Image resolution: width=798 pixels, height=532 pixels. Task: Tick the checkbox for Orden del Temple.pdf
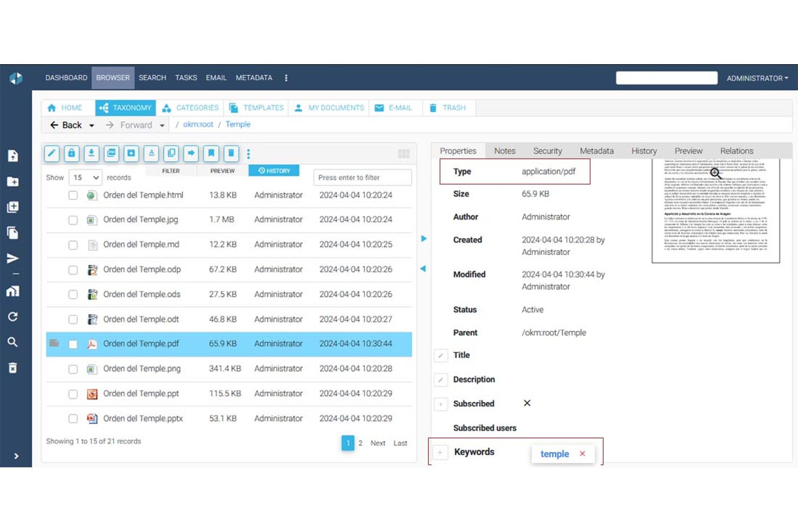click(73, 344)
